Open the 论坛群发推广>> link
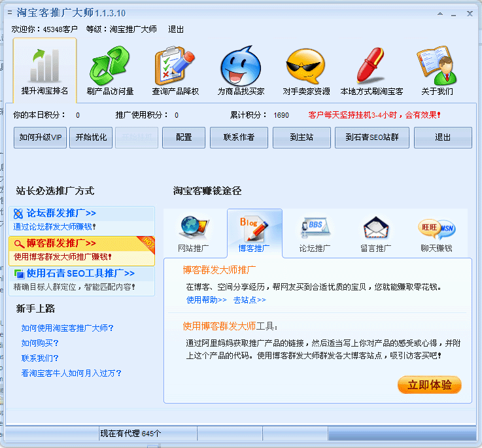 point(61,213)
